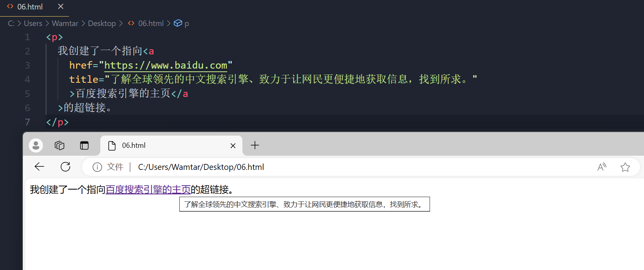Click the https://www.baidu.com URL in code
The height and width of the screenshot is (270, 644).
[x=166, y=65]
